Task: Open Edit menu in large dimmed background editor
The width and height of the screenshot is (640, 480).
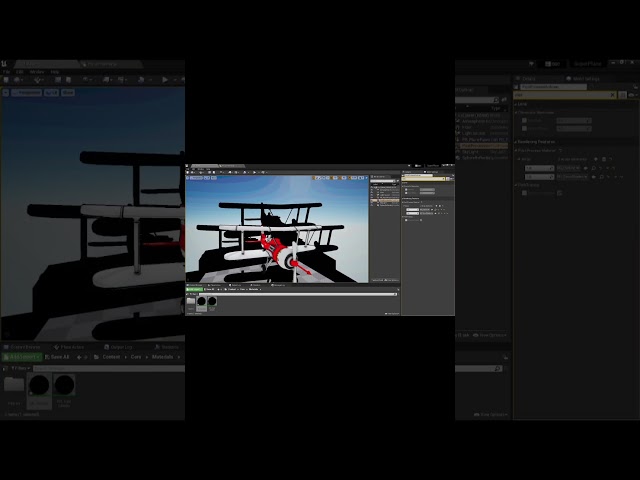Action: tap(19, 72)
